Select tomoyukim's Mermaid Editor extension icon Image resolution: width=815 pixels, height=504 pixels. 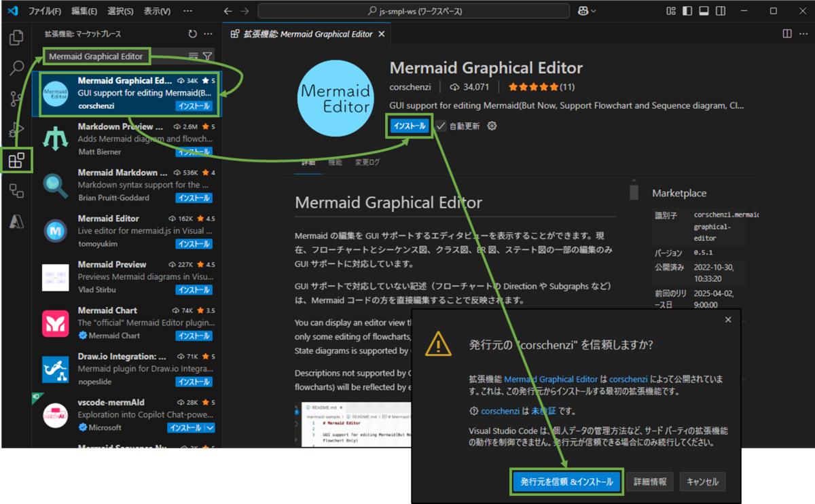(55, 230)
